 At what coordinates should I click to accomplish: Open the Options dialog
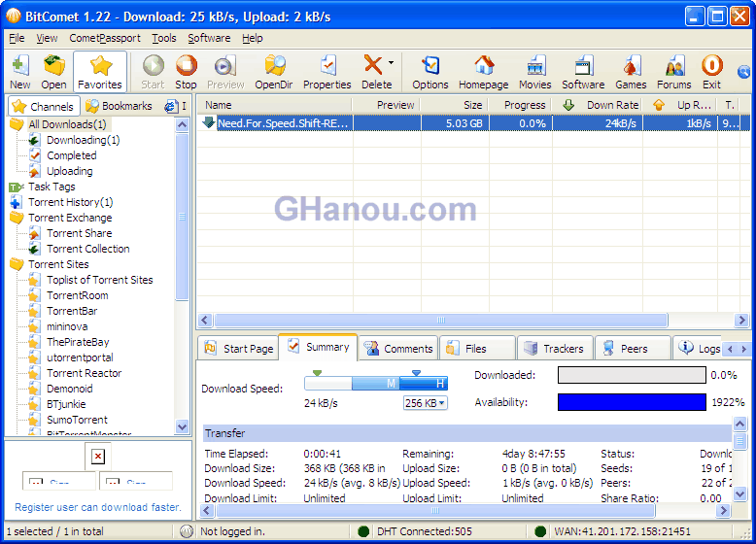[430, 72]
